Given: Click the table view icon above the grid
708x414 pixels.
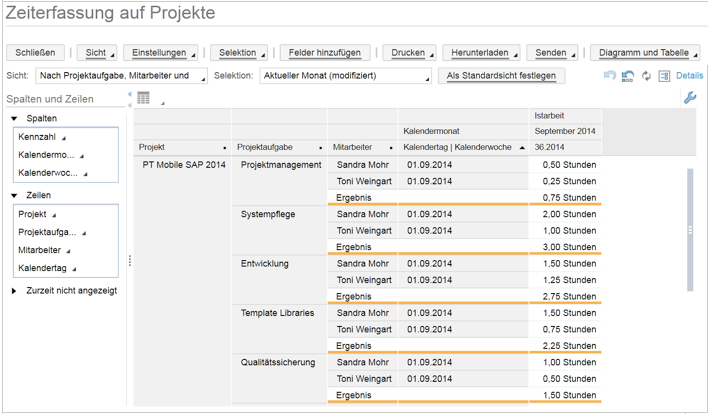Looking at the screenshot, I should (x=144, y=98).
